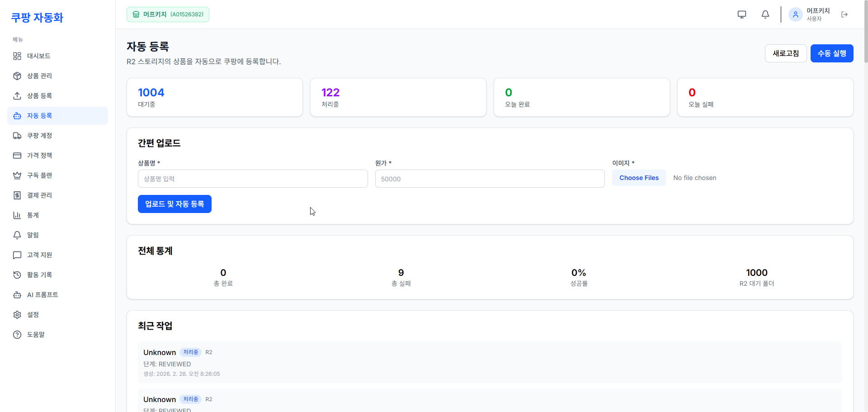This screenshot has width=868, height=412.
Task: Click the 결제 관리 receipt icon
Action: 17,195
